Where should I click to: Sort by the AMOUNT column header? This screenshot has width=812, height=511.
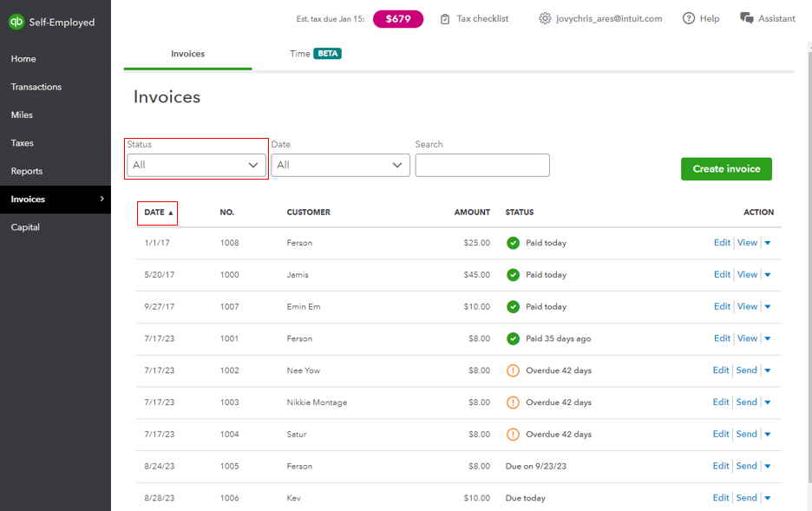pyautogui.click(x=472, y=213)
